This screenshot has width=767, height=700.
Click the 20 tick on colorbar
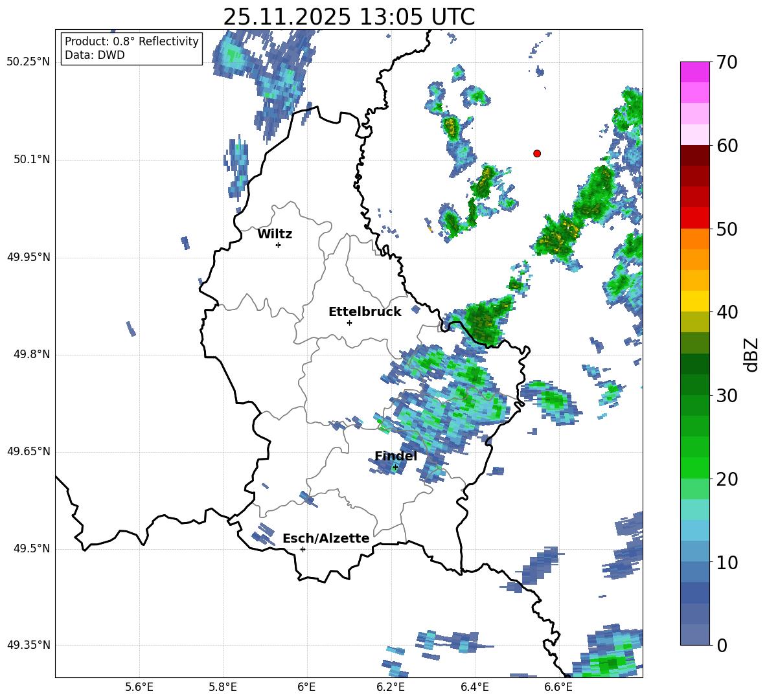click(x=727, y=479)
